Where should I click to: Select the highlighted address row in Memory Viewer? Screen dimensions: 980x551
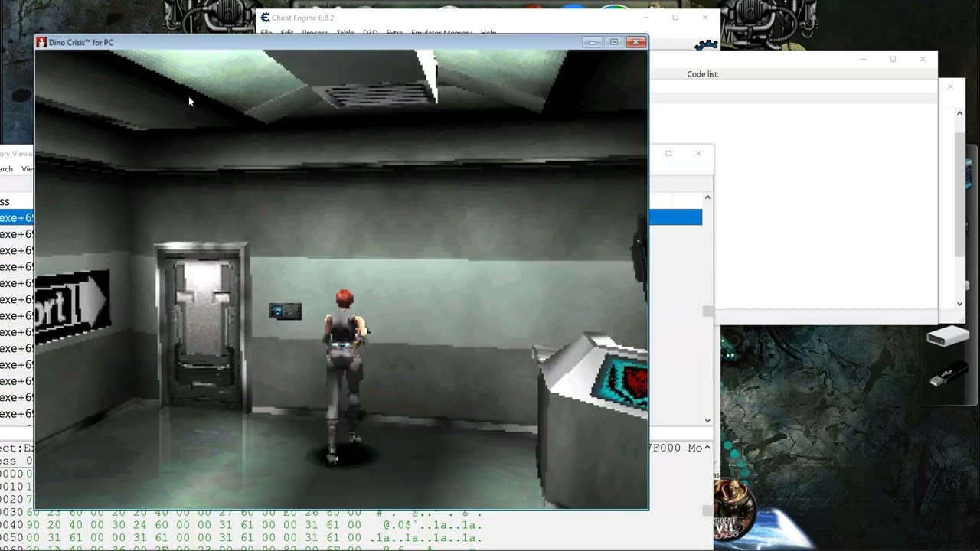tap(17, 218)
